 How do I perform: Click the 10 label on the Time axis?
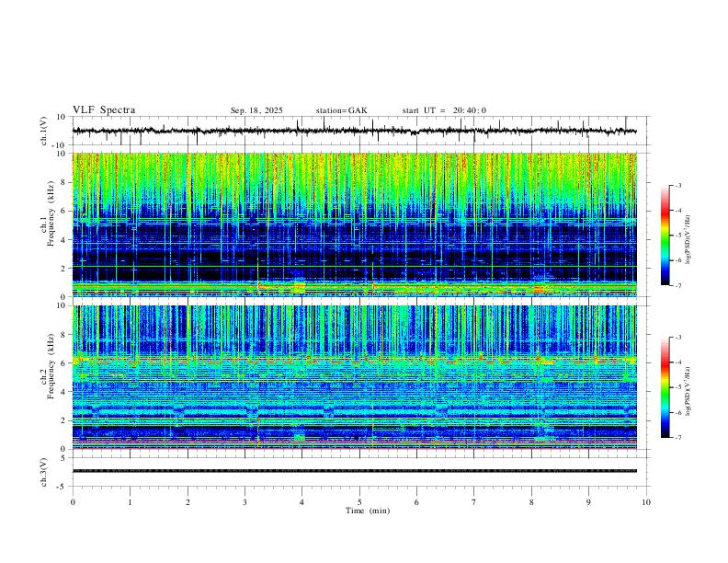646,502
